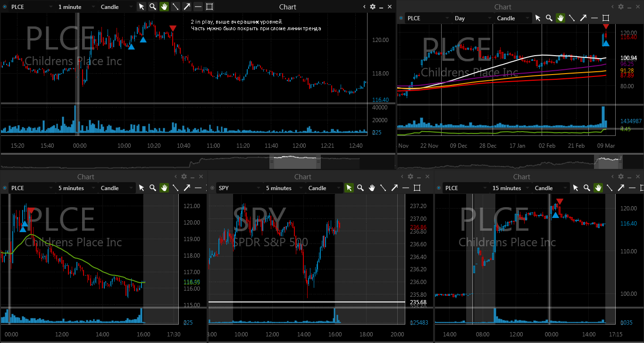Activate the hand pan tool in SPY chart
This screenshot has width=644, height=343.
click(372, 188)
